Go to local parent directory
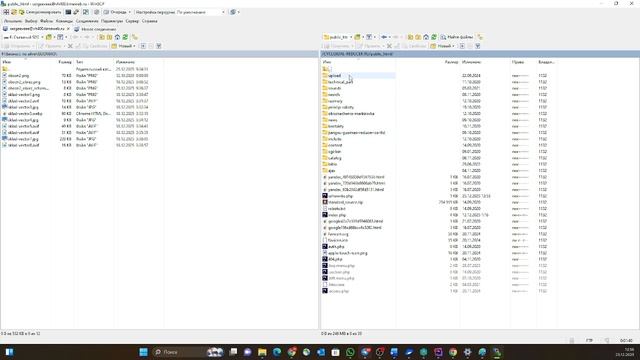This screenshot has height=360, width=640. coord(102,37)
